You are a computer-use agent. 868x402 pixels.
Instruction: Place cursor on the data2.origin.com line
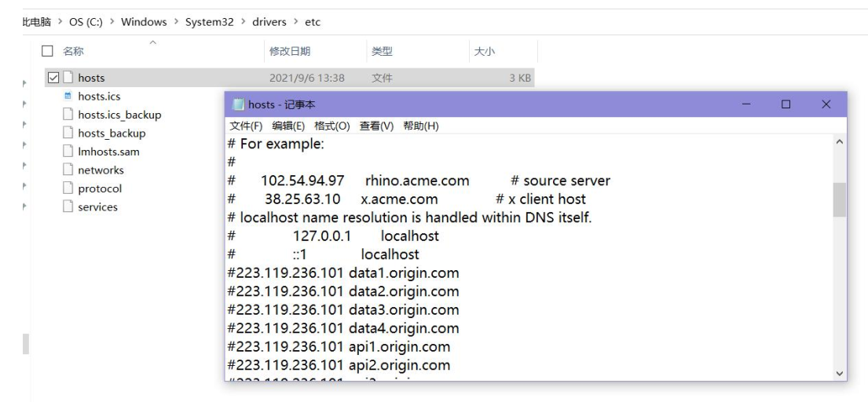(x=343, y=291)
